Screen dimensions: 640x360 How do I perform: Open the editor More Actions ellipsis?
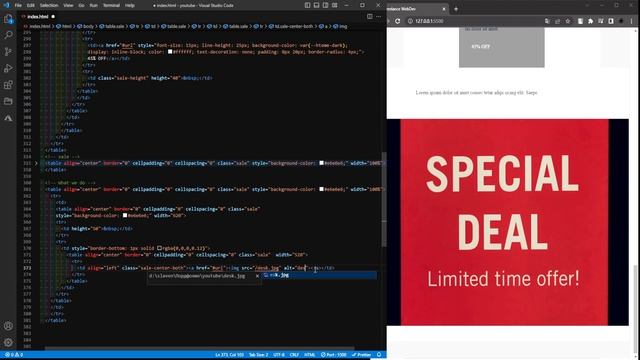click(379, 17)
